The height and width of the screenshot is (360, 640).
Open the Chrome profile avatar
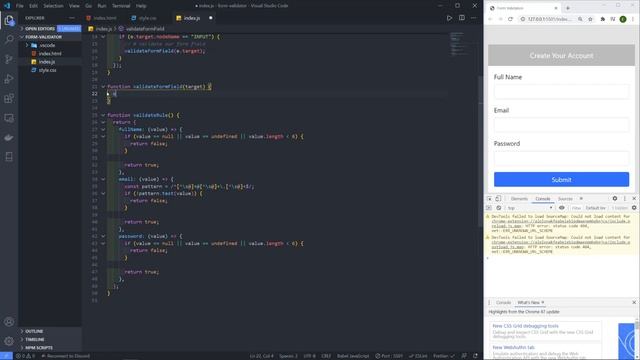tap(623, 19)
